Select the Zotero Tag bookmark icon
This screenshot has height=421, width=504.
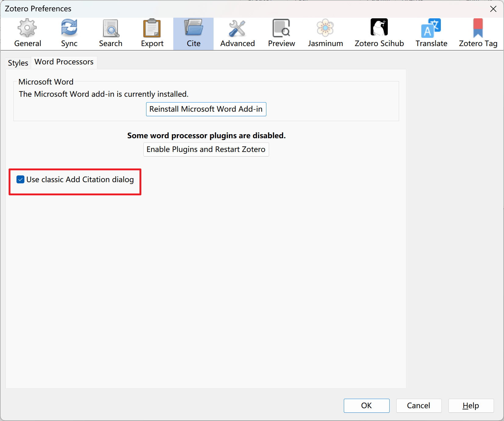coord(478,28)
